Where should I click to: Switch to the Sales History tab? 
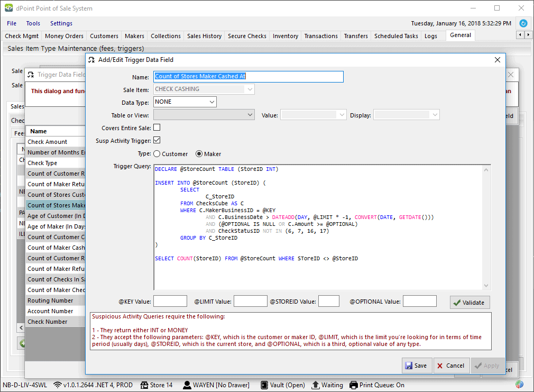point(204,36)
